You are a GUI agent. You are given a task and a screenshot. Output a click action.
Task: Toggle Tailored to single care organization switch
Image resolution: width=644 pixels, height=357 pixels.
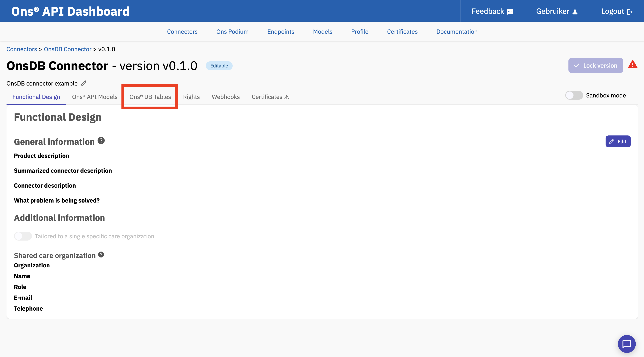[23, 236]
